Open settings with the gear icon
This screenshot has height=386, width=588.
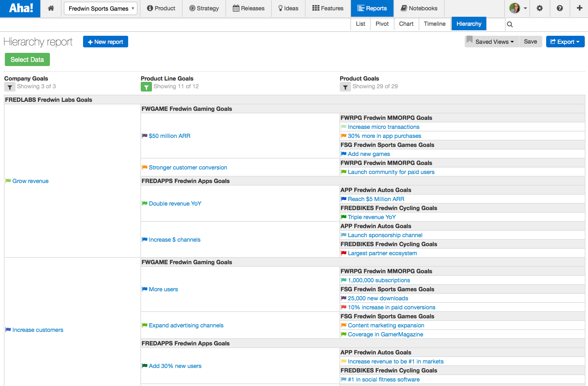click(x=540, y=8)
